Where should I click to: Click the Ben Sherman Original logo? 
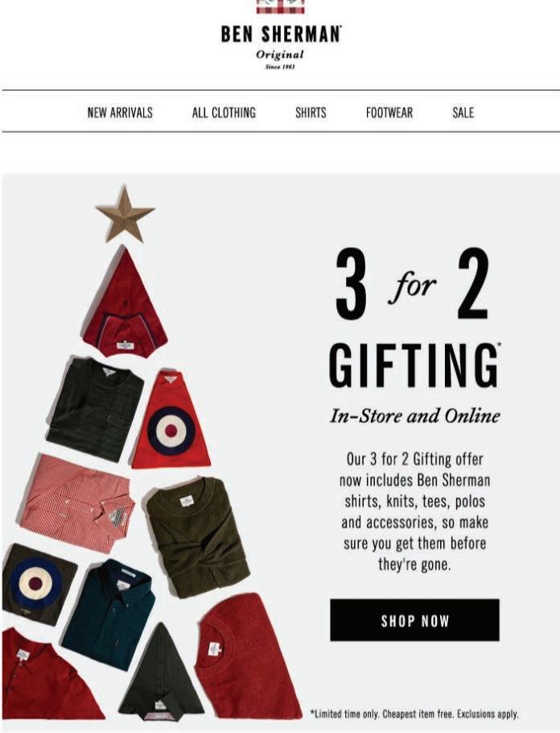point(281,35)
